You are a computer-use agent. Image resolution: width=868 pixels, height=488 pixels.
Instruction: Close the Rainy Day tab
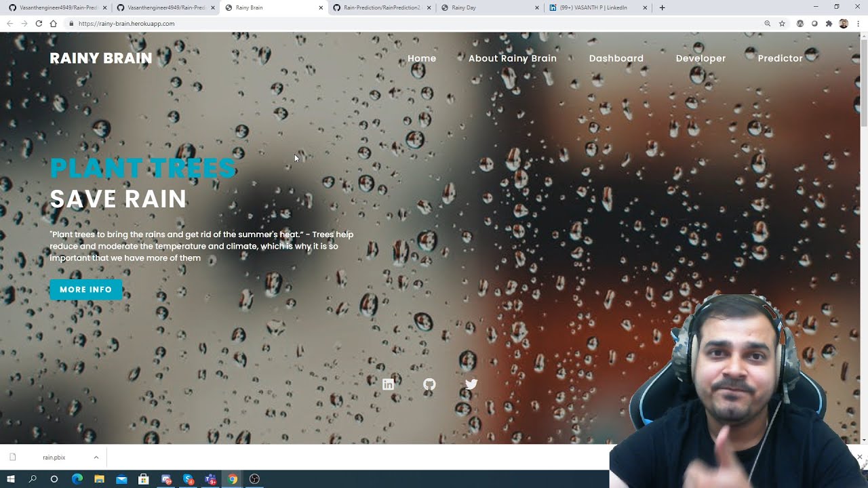(x=537, y=7)
